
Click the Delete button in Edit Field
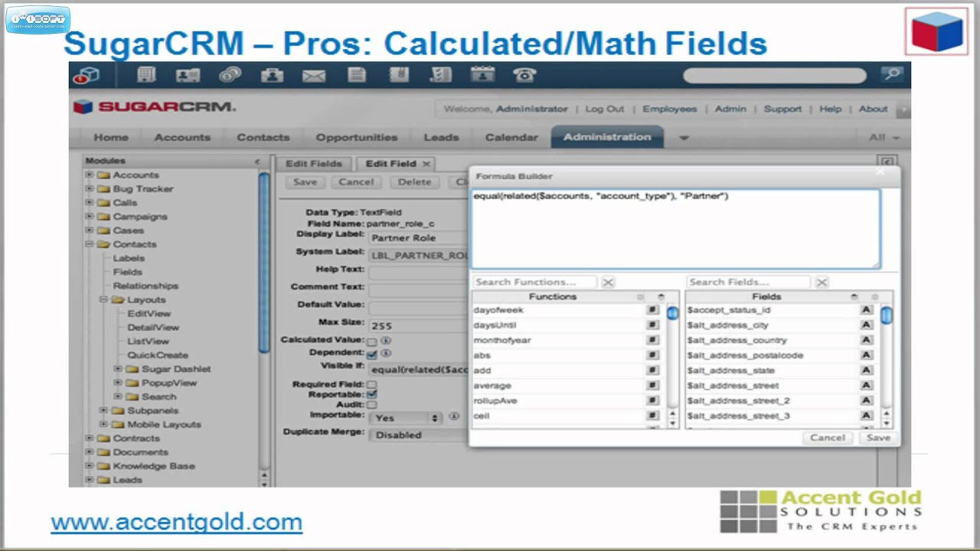[414, 182]
